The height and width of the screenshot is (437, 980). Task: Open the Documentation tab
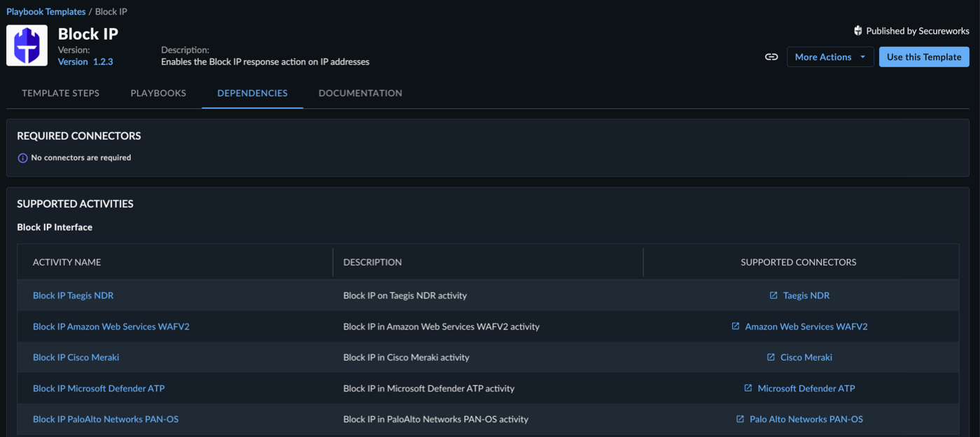click(x=360, y=93)
